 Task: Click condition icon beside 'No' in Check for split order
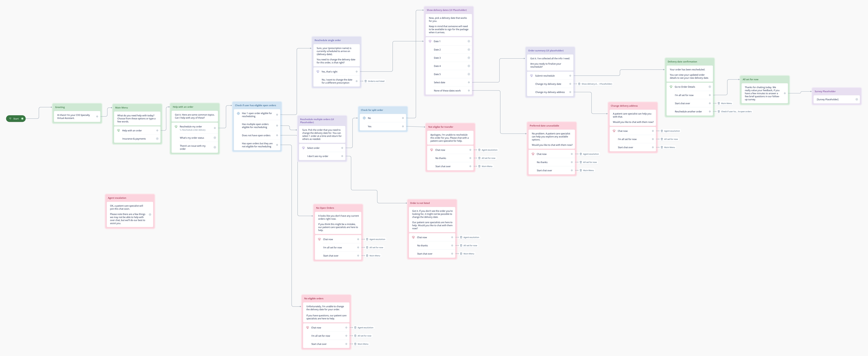pyautogui.click(x=364, y=118)
